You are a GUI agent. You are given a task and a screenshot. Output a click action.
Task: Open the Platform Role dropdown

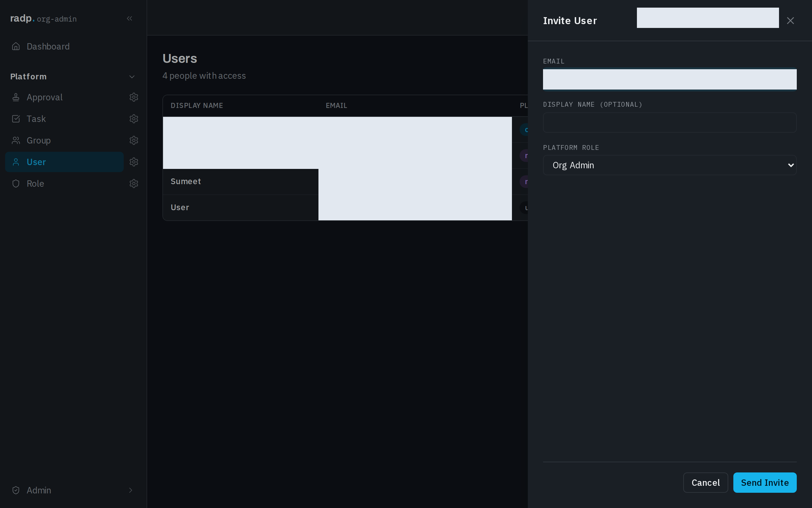pyautogui.click(x=669, y=165)
